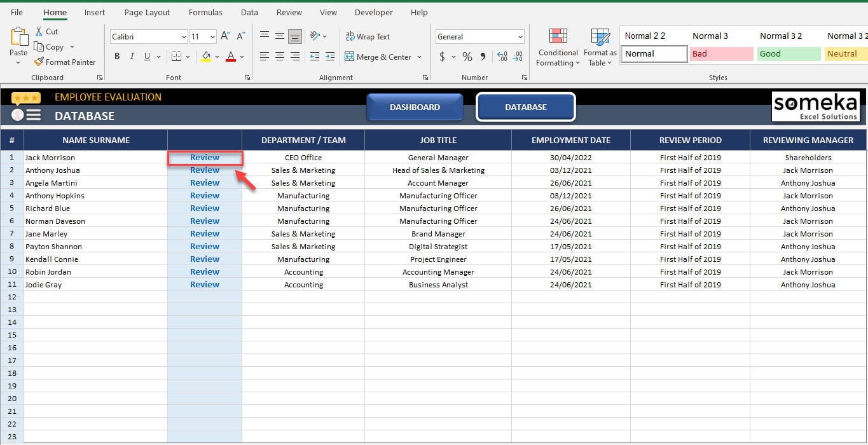Choose the Good cell style swatch
The width and height of the screenshot is (868, 445).
[x=787, y=54]
